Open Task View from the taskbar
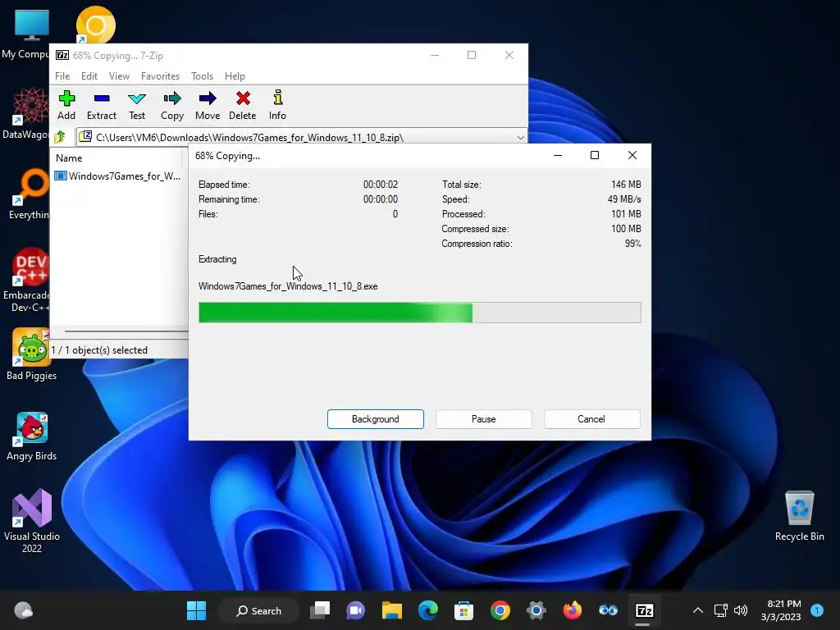 321,610
